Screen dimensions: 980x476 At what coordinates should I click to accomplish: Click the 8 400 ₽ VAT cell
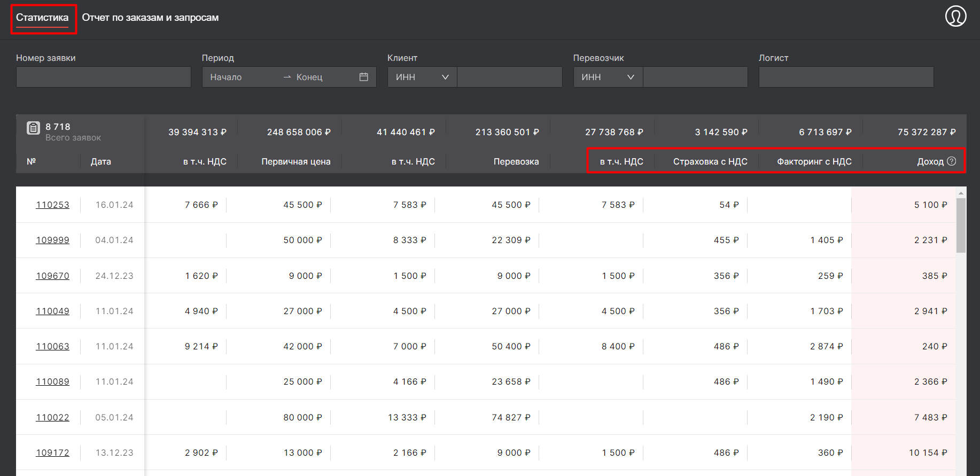pos(618,346)
